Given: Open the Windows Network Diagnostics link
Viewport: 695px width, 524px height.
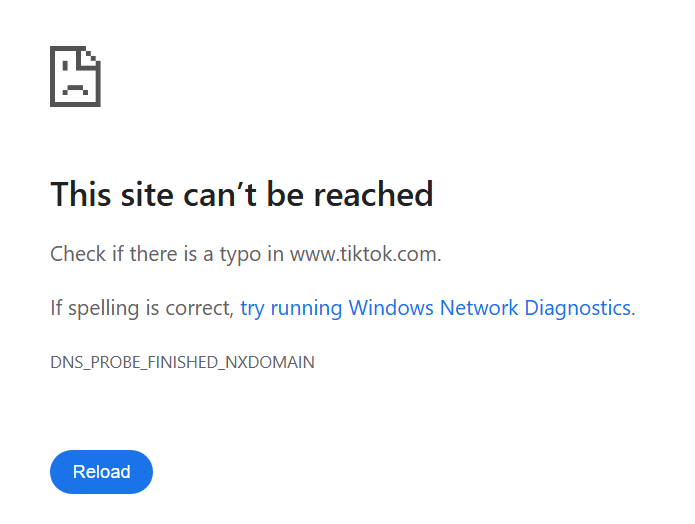Looking at the screenshot, I should click(x=438, y=308).
